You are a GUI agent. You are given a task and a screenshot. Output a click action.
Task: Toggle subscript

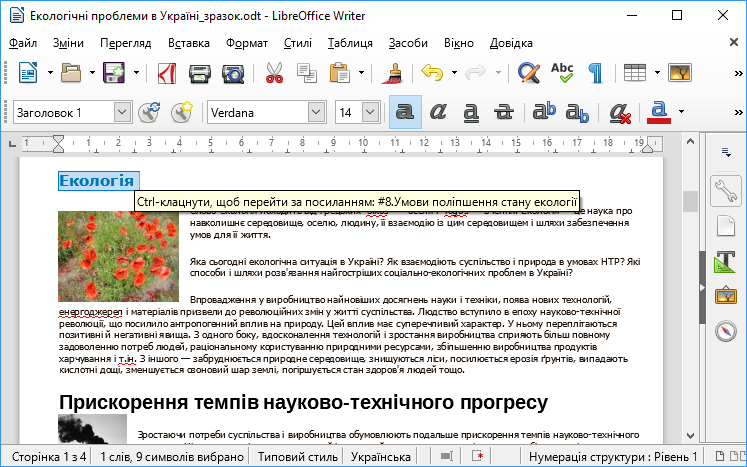[577, 112]
